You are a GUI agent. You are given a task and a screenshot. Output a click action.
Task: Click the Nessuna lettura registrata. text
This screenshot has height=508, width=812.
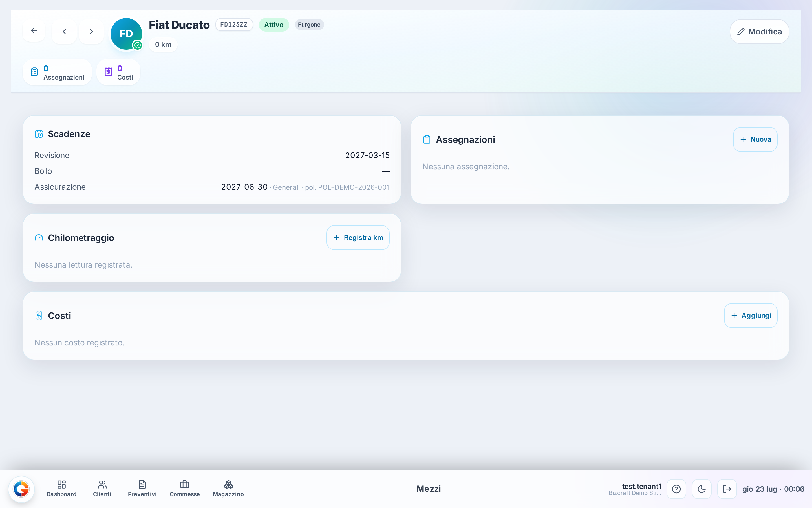pyautogui.click(x=83, y=265)
